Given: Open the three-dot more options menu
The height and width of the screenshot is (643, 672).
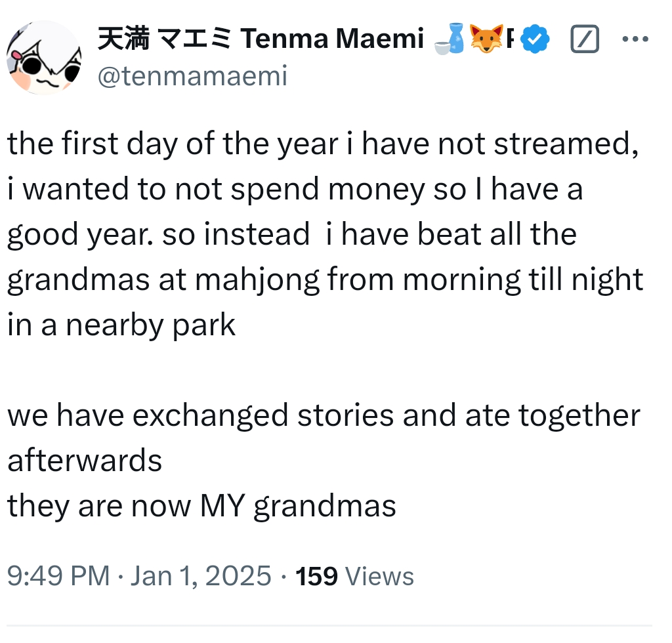Looking at the screenshot, I should click(x=635, y=40).
